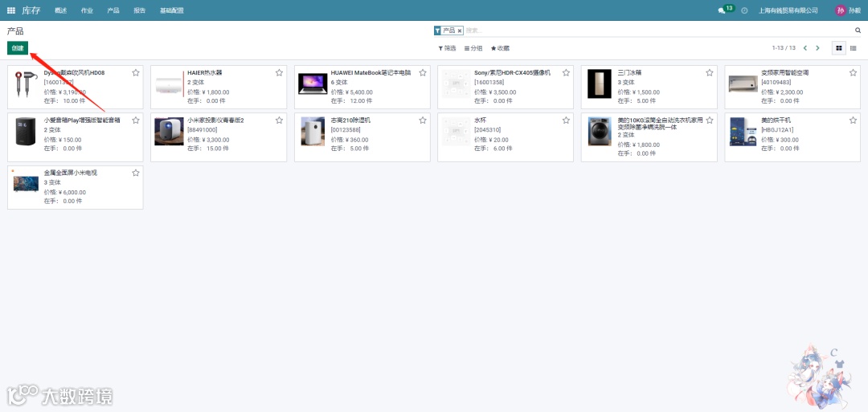Go to previous page arrow
This screenshot has width=868, height=412.
(x=805, y=48)
